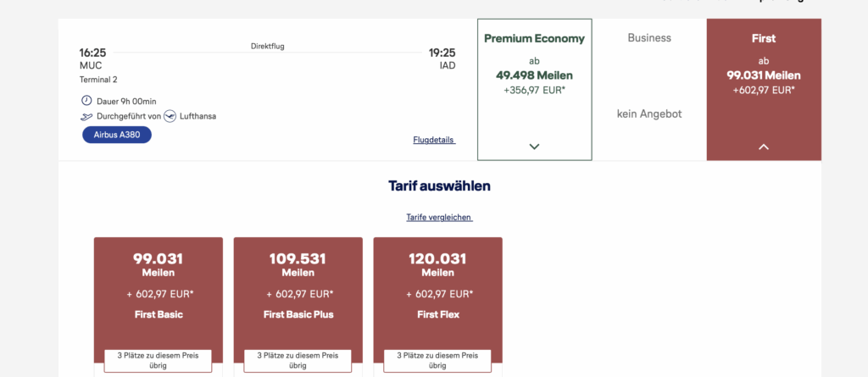Click the Lufthansa crane logo

click(x=169, y=116)
